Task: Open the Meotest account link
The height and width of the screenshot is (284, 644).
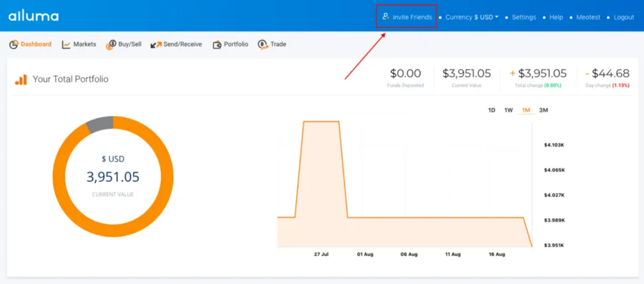Action: [588, 17]
